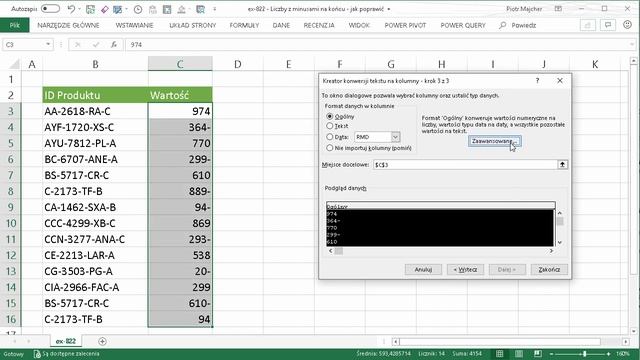
Task: Switch to the Narzędzie główne tab
Action: (68, 25)
